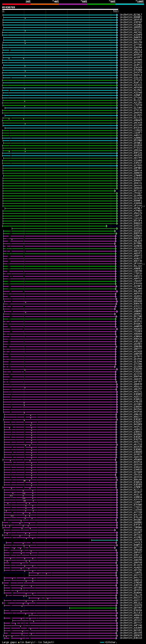The image size is (146, 644).
Task: Click the short cyan bar for UniRef100_Q05Y95
Action: pos(104,540)
